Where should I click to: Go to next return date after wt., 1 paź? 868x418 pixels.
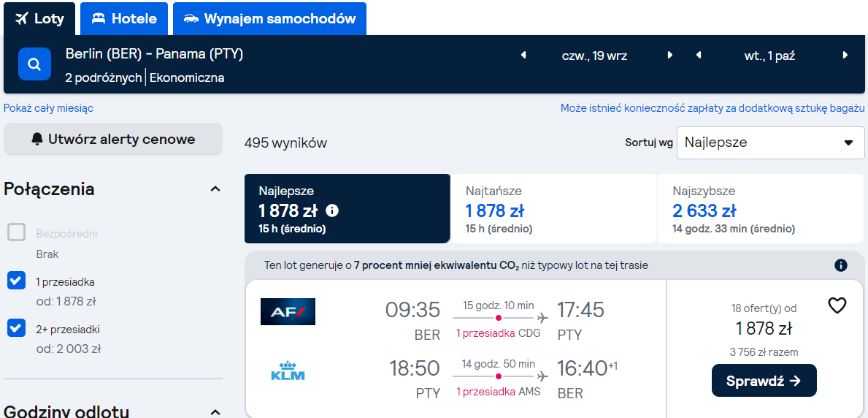pyautogui.click(x=845, y=55)
